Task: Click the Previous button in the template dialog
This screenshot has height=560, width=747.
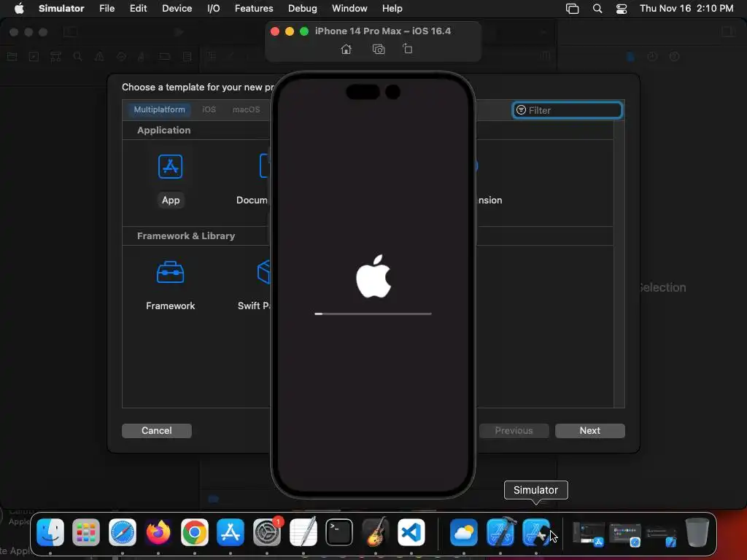Action: (514, 430)
